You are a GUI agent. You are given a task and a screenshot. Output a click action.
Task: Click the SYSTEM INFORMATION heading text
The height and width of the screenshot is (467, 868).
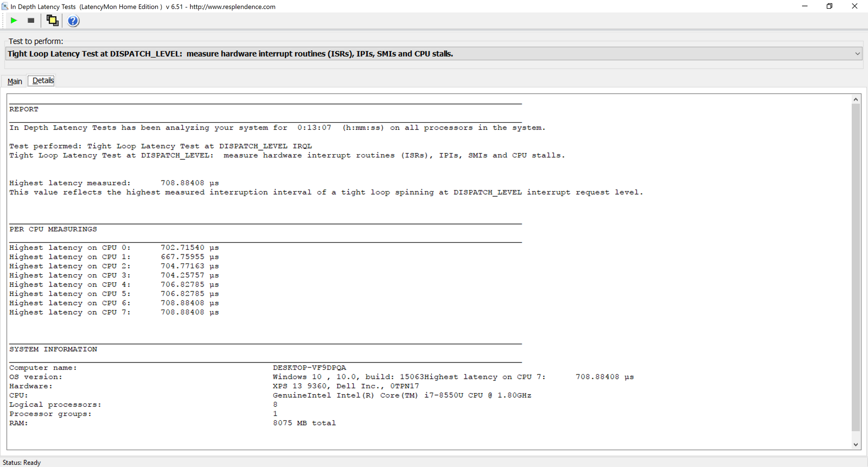click(53, 349)
